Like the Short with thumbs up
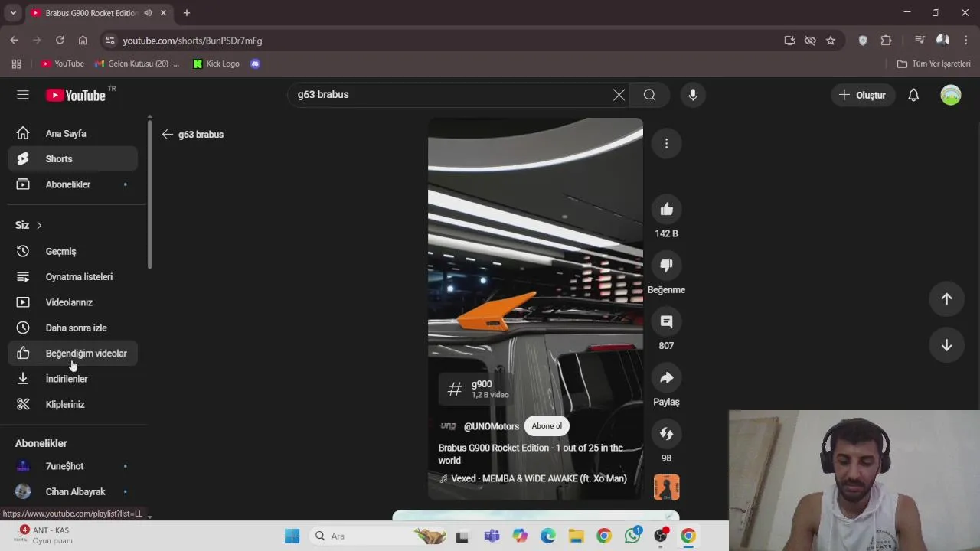The image size is (980, 551). pyautogui.click(x=666, y=210)
